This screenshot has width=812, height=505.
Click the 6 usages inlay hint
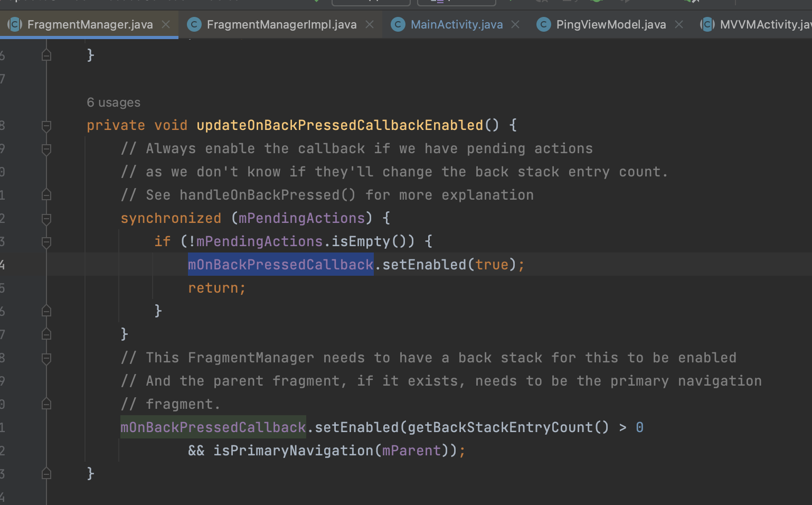tap(114, 102)
